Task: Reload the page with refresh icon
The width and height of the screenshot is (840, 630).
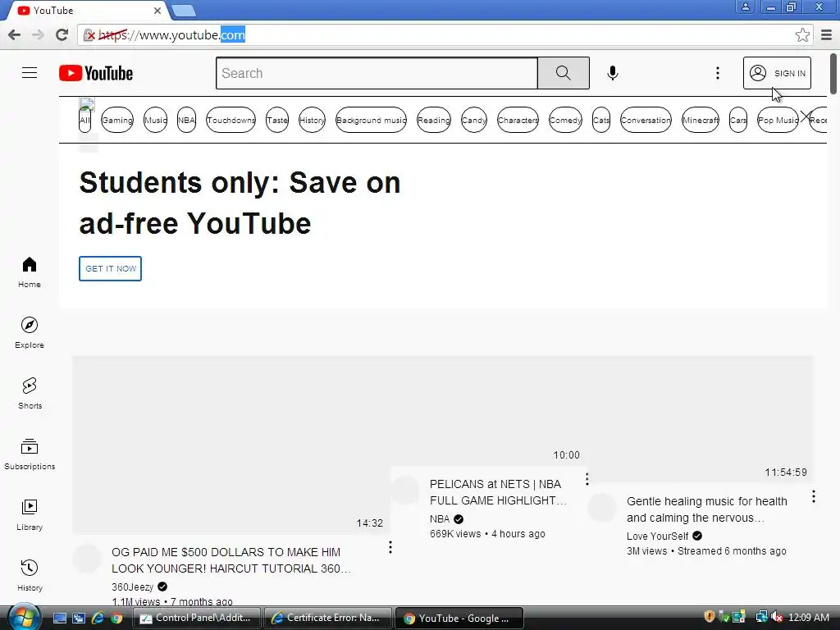Action: click(x=62, y=34)
